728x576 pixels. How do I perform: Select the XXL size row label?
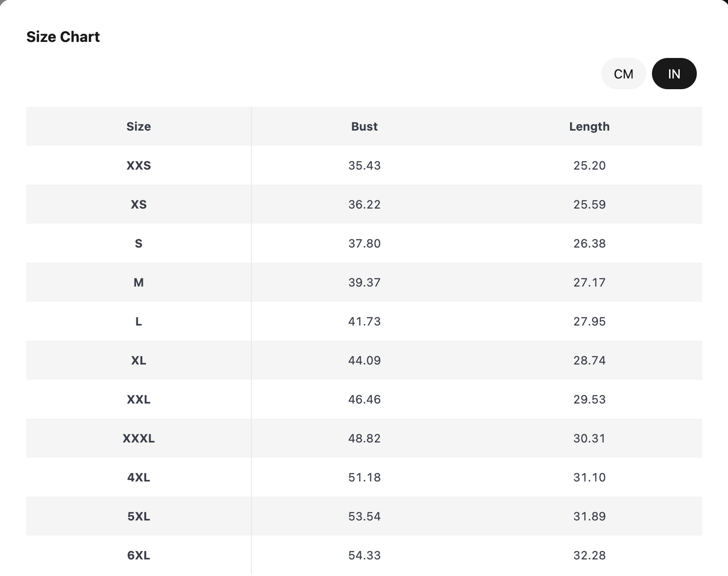point(139,400)
